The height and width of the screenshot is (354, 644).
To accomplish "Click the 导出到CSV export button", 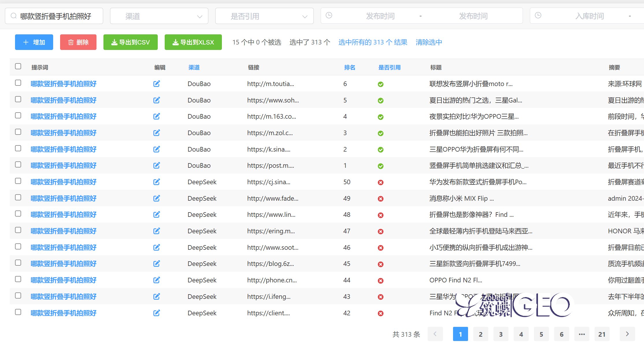I will coord(130,42).
